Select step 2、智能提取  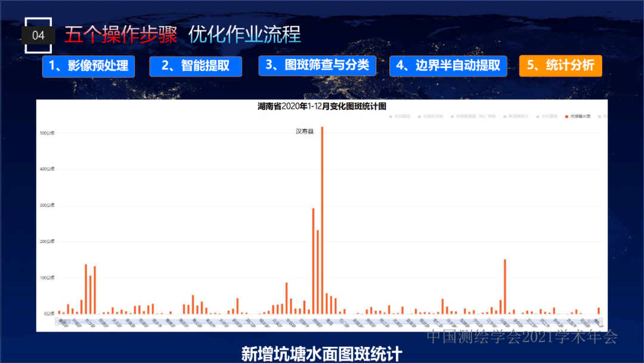click(196, 66)
